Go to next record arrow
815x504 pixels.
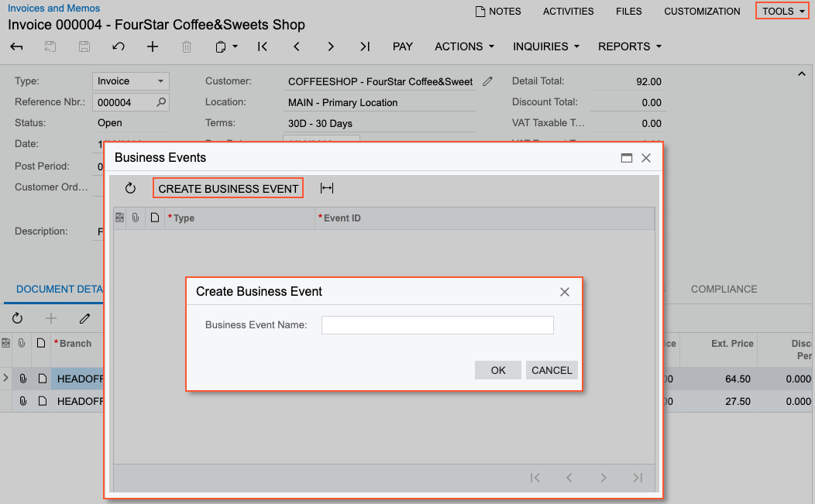click(331, 46)
